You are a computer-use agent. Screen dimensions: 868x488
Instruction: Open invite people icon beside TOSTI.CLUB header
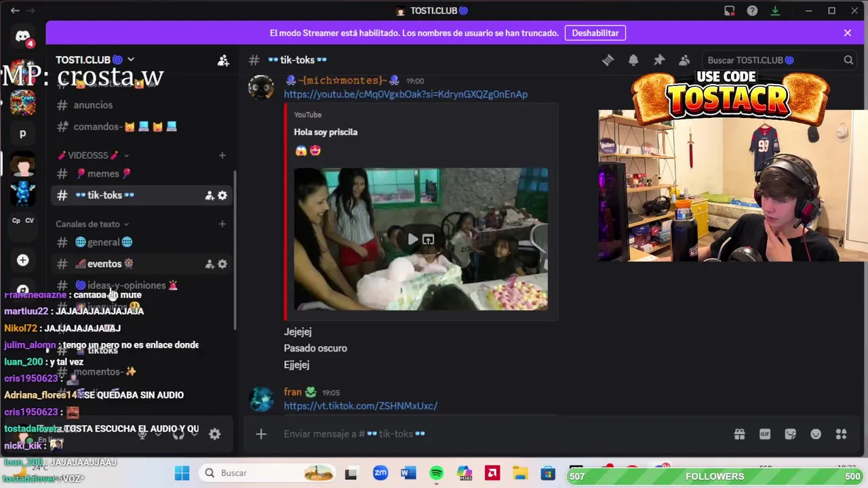tap(223, 60)
